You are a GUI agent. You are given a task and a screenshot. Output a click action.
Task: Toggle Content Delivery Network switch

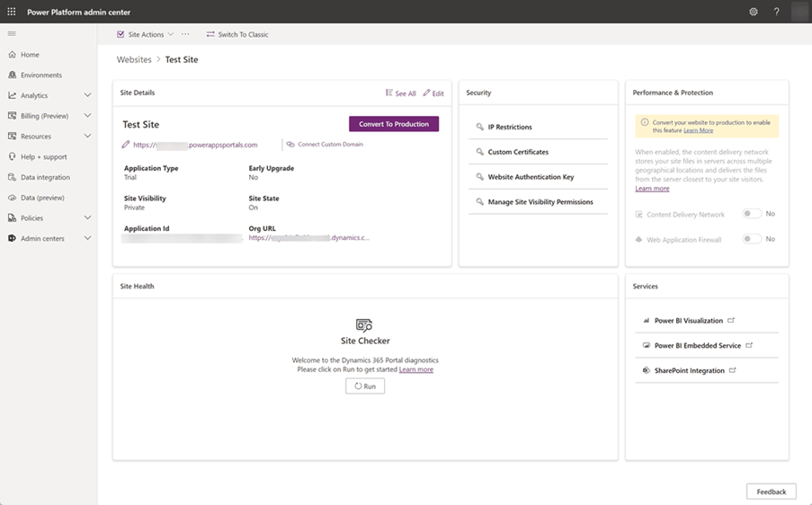[752, 214]
